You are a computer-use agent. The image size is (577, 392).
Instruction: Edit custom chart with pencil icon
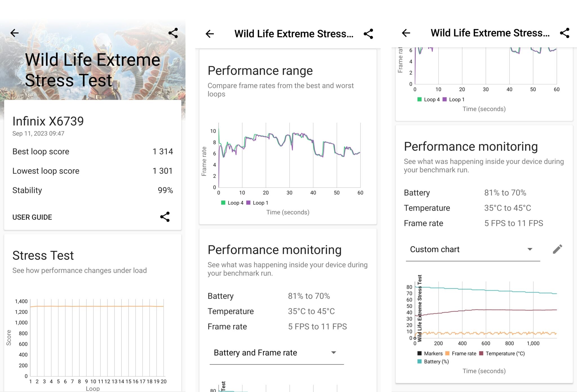557,249
